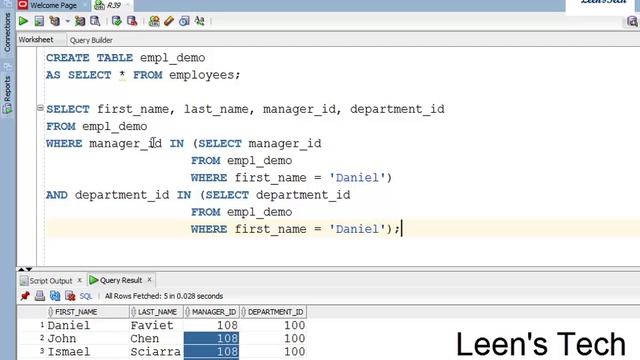Click the Aa change-case icon
Screen dimensions: 640x360
click(200, 21)
